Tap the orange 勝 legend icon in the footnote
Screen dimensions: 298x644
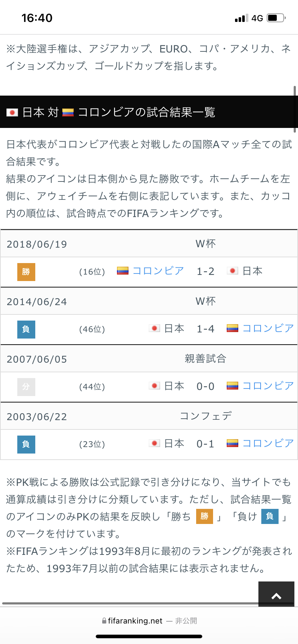[x=204, y=516]
